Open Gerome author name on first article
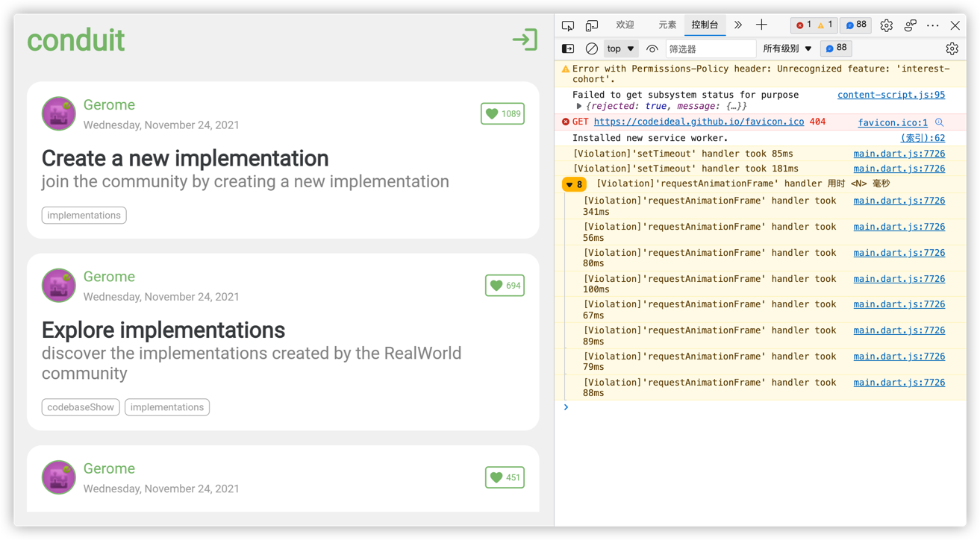Viewport: 980px width, 540px height. click(109, 105)
